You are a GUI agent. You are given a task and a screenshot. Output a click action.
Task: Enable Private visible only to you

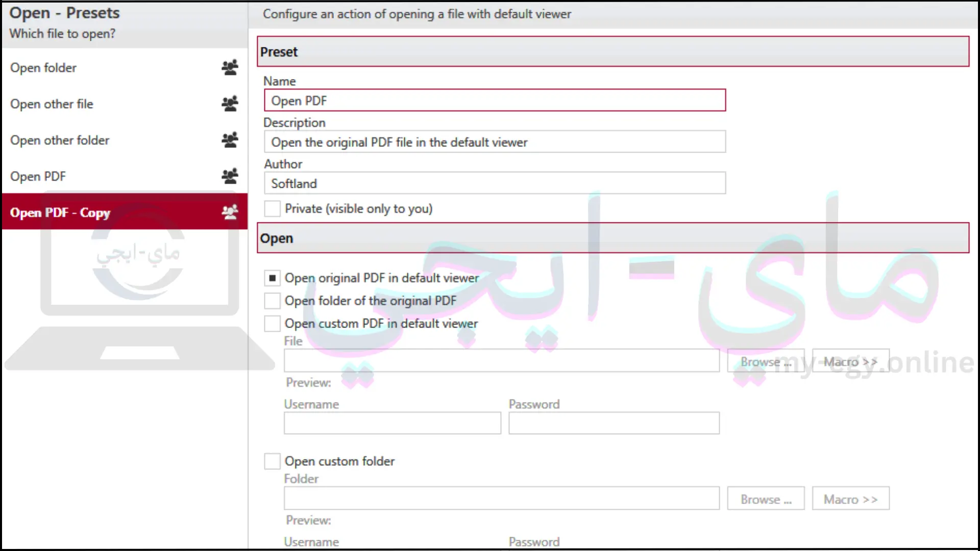[x=272, y=208]
